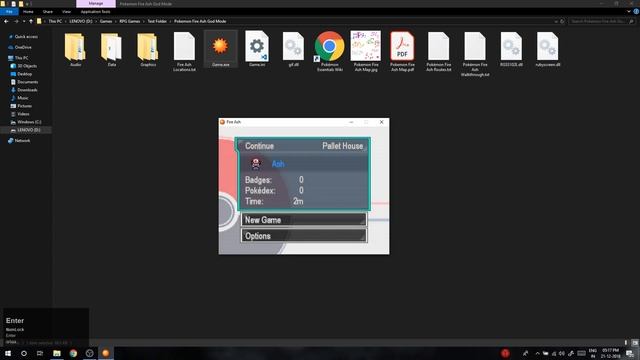Select the Game.exe sun icon
The width and height of the screenshot is (640, 360).
point(220,46)
